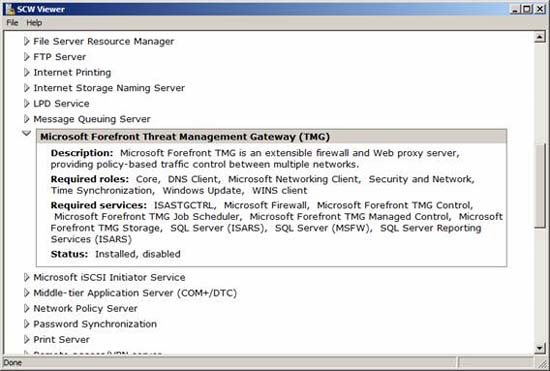Click the vertical scrollbar thumb
The height and width of the screenshot is (371, 550).
tap(540, 186)
